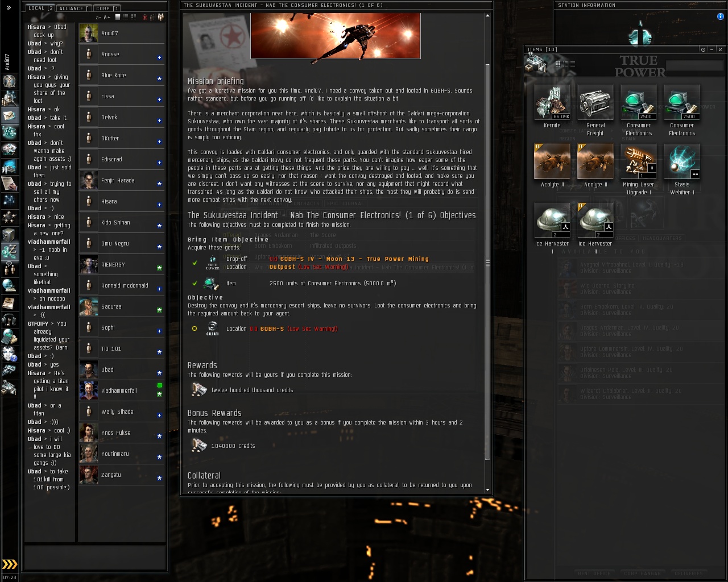Pin the Items window with the pin icon

pos(704,49)
